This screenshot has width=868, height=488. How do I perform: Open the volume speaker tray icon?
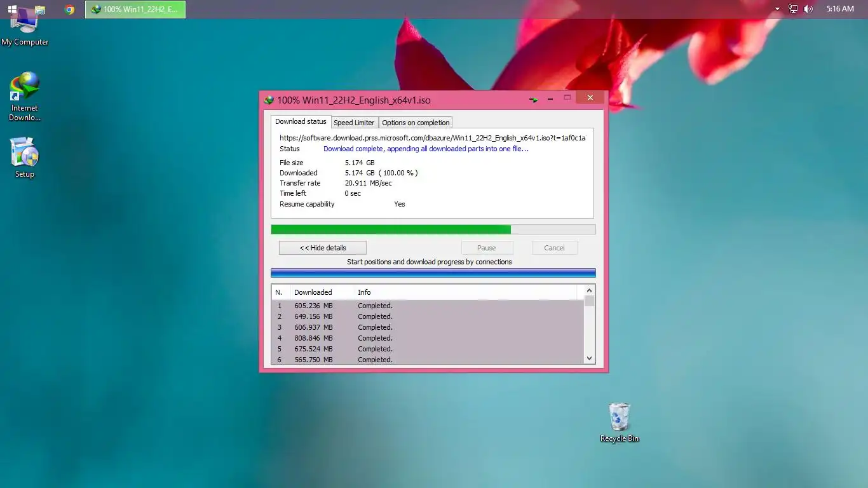[x=808, y=10]
